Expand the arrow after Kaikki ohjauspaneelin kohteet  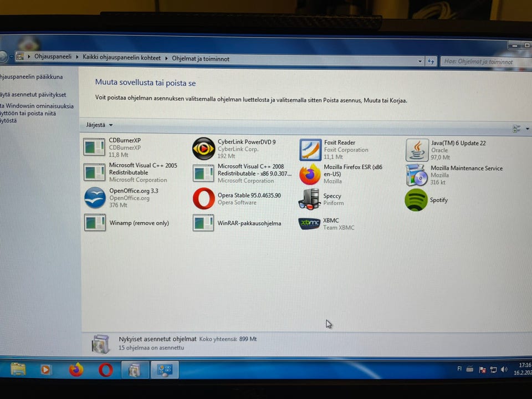pos(166,58)
